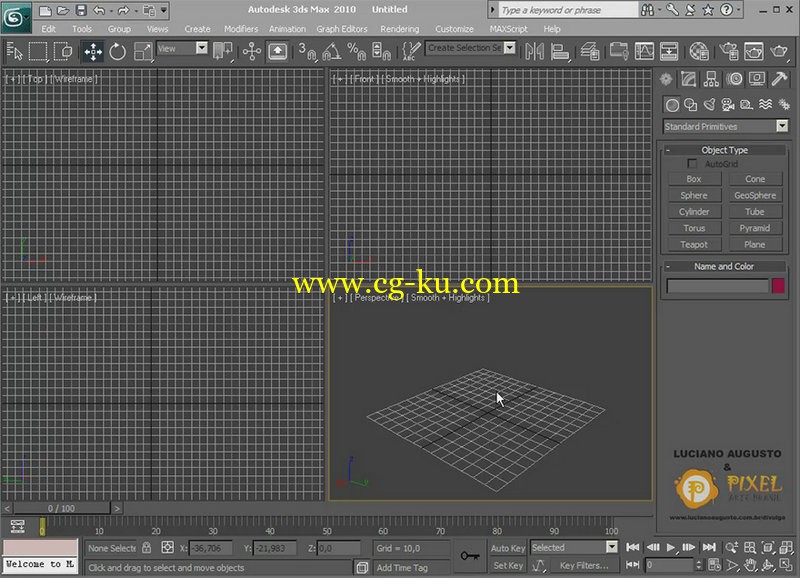Viewport: 800px width, 578px height.
Task: Open the Modifiers menu
Action: point(241,29)
